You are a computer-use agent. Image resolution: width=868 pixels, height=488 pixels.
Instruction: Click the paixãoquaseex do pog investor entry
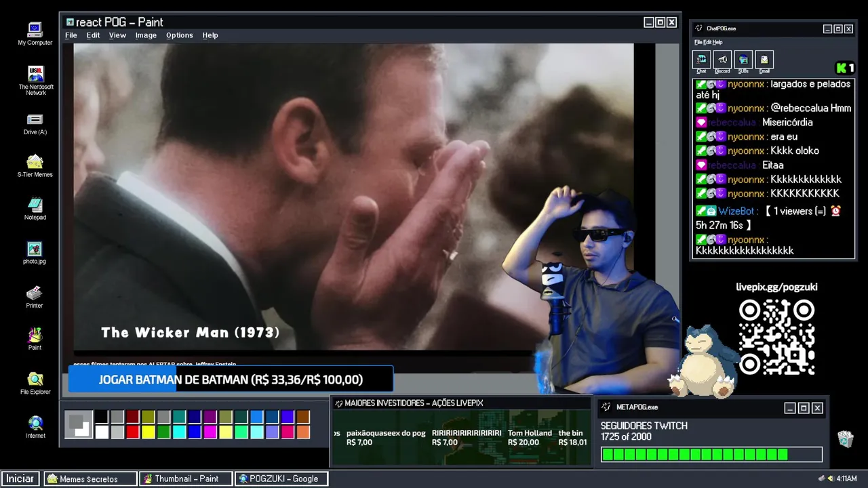pos(386,438)
